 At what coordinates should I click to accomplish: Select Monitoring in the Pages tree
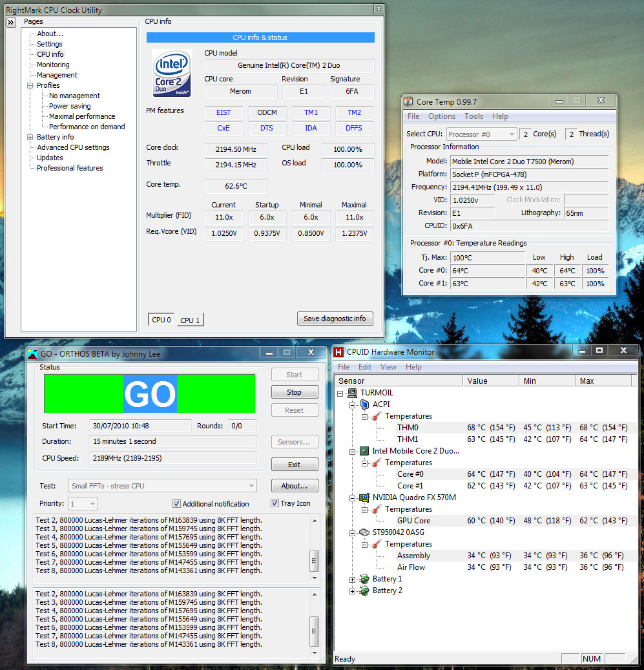click(x=53, y=65)
